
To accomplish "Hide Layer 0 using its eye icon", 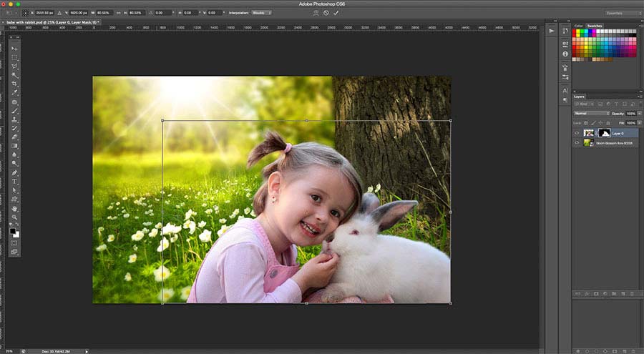I will click(577, 133).
